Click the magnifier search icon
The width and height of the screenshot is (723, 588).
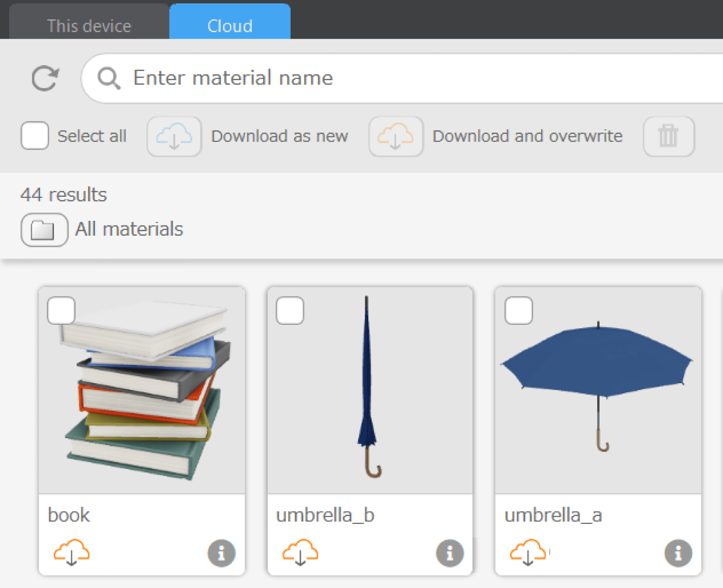click(x=109, y=78)
